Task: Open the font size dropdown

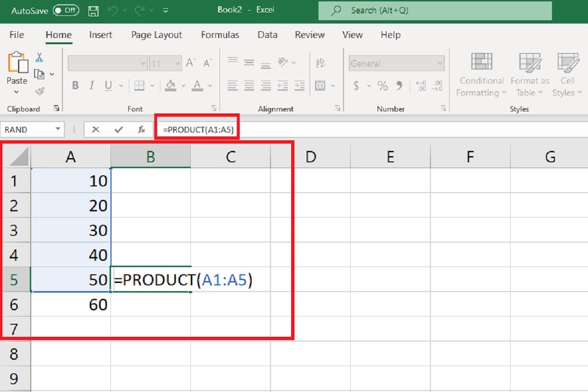Action: coord(177,63)
